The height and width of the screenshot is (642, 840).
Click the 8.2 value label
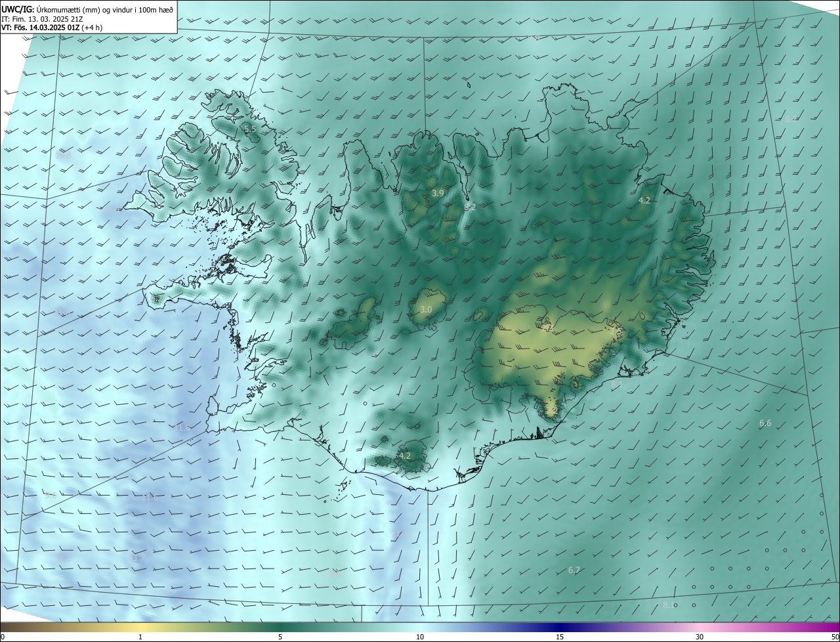coord(470,207)
